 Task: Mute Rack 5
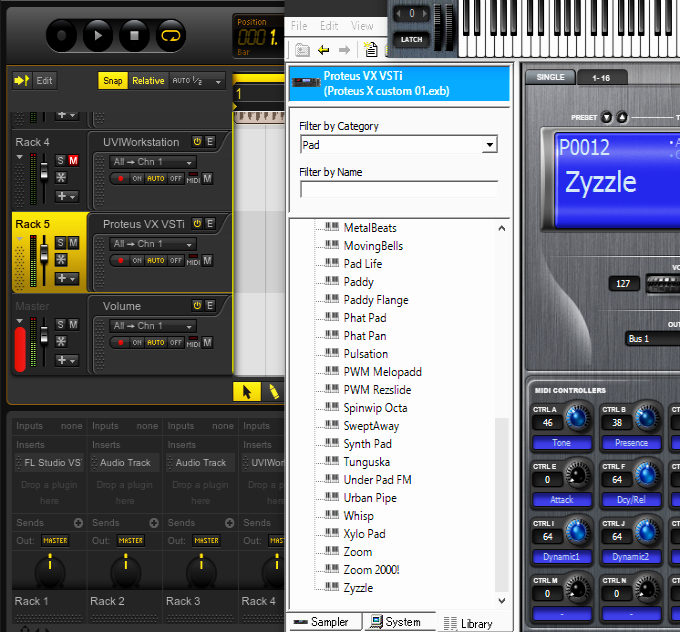(x=73, y=243)
